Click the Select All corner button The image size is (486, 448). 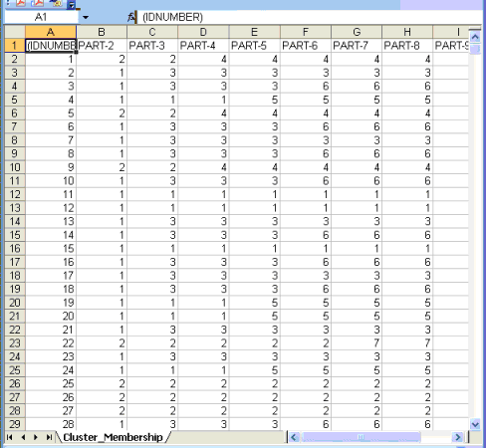click(x=15, y=32)
